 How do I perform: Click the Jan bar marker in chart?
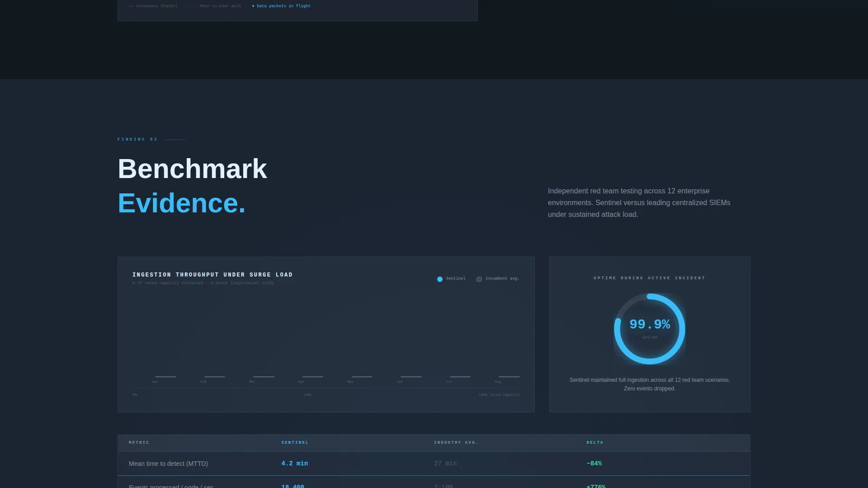[165, 376]
